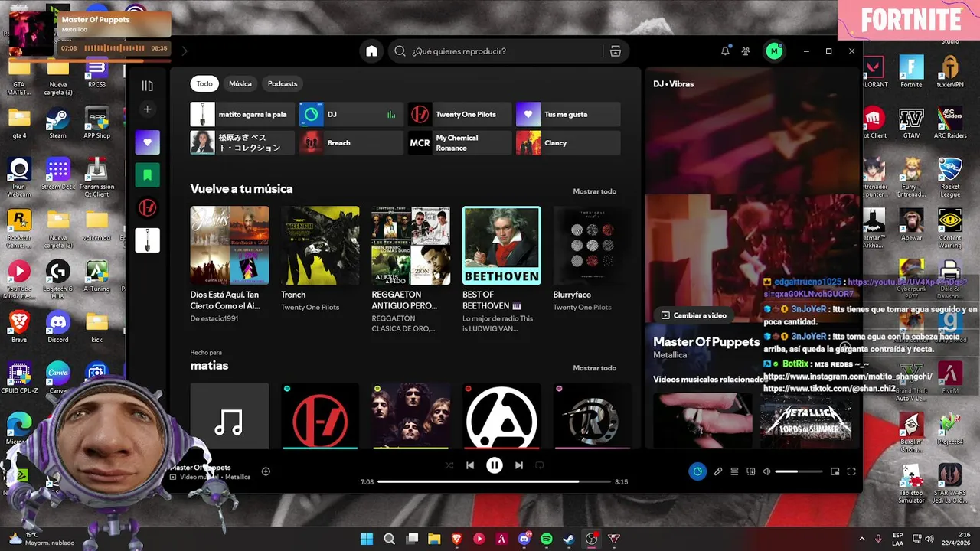This screenshot has width=980, height=551.
Task: Open Windows Start button
Action: (x=367, y=539)
